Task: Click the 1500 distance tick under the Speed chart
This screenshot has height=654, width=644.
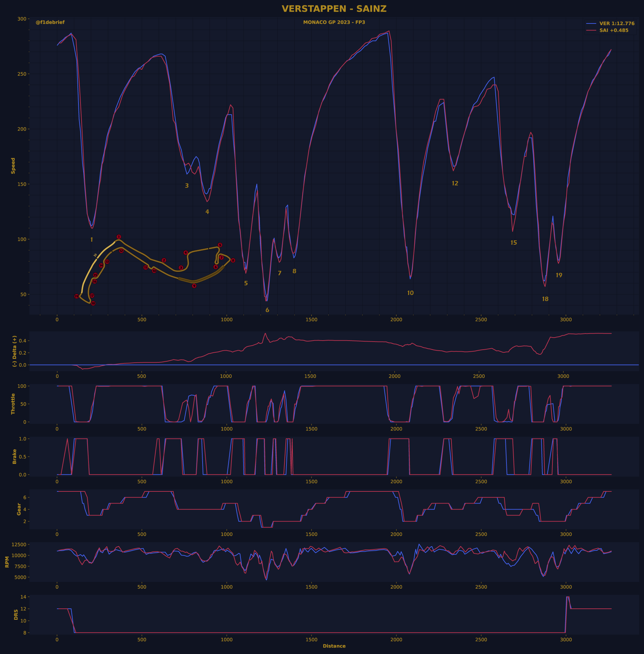Action: [x=311, y=320]
